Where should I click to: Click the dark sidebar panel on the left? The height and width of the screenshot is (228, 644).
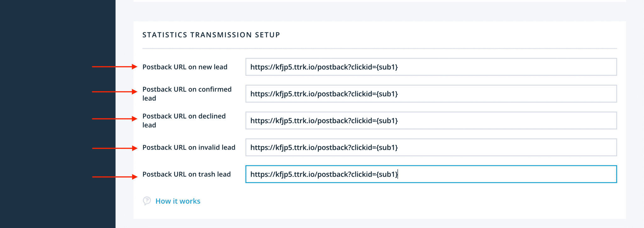57,114
